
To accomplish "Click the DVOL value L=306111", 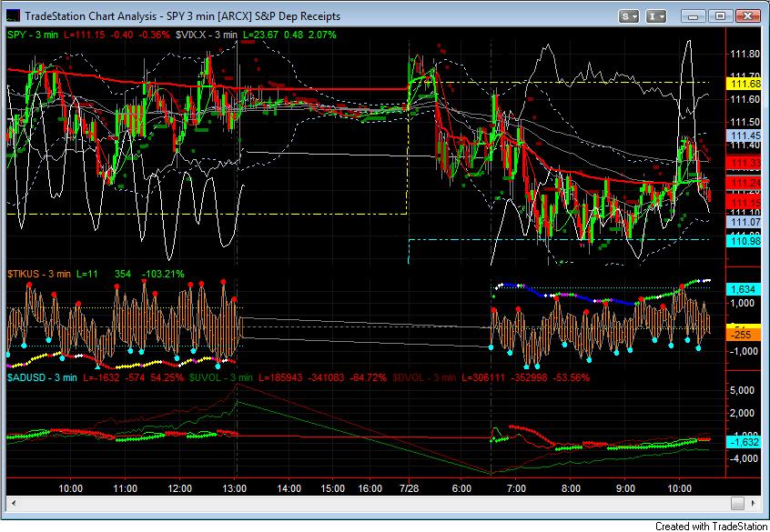I will click(483, 377).
